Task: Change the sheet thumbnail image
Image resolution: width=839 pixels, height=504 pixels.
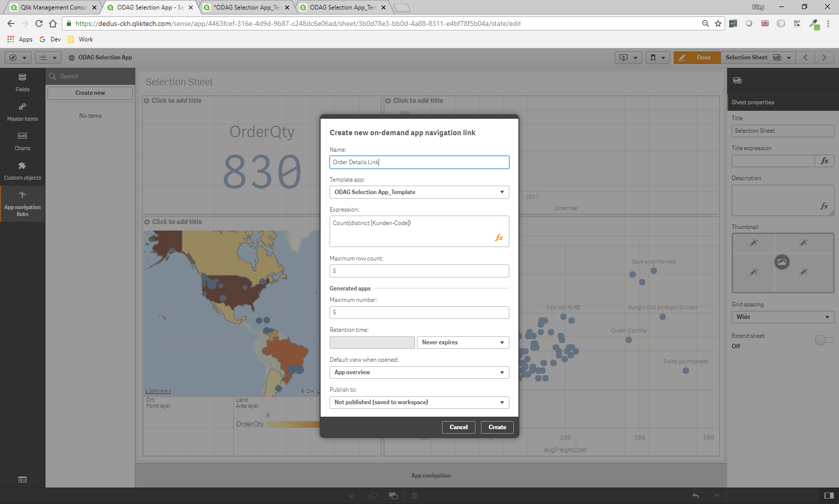Action: 782,262
